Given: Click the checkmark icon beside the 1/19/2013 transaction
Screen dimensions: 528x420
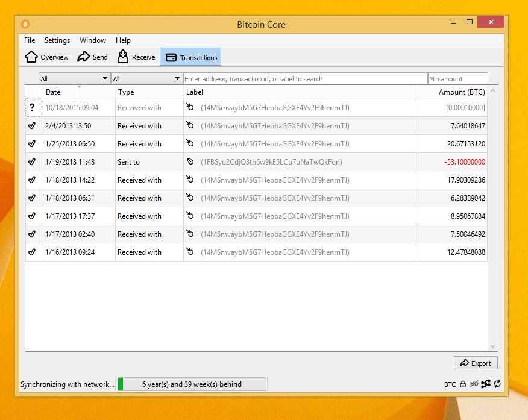Looking at the screenshot, I should [x=33, y=161].
